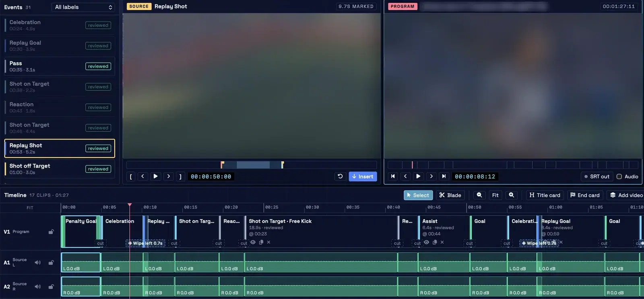The height and width of the screenshot is (299, 644).
Task: Toggle the lock on V1 Program track
Action: pos(51,232)
